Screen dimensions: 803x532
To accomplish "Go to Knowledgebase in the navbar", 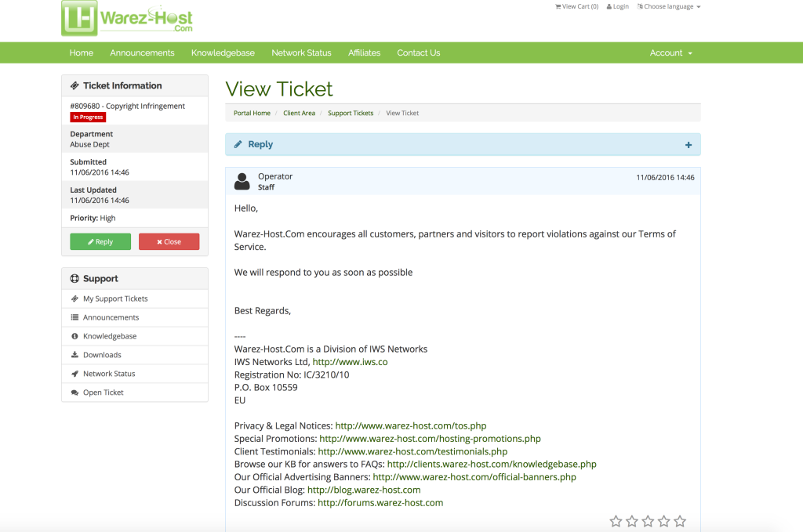I will [223, 52].
